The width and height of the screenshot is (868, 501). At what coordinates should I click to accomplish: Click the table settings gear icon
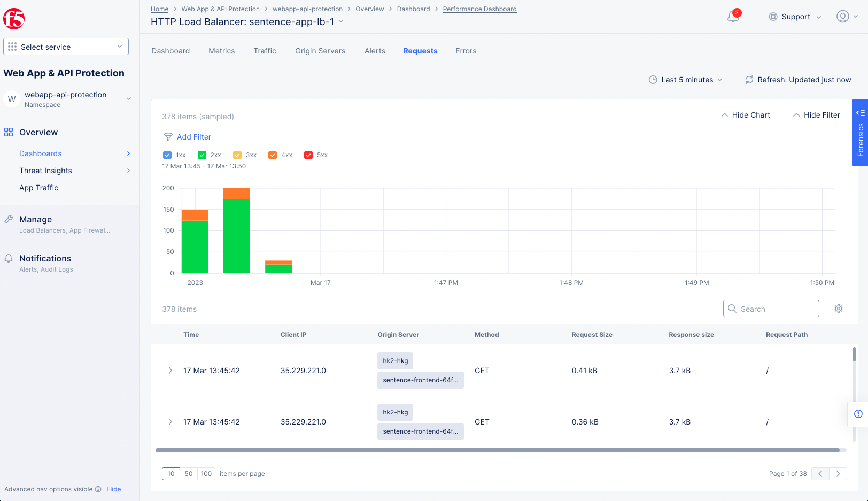[838, 309]
